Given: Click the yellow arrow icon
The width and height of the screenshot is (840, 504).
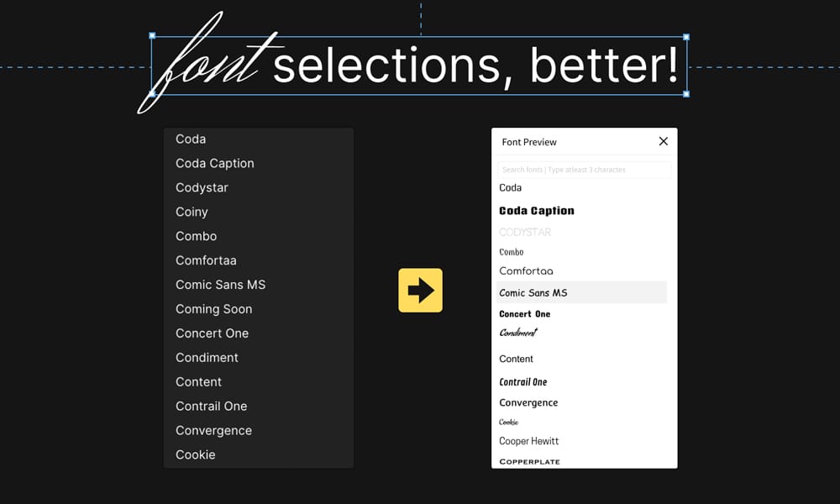Looking at the screenshot, I should click(420, 290).
